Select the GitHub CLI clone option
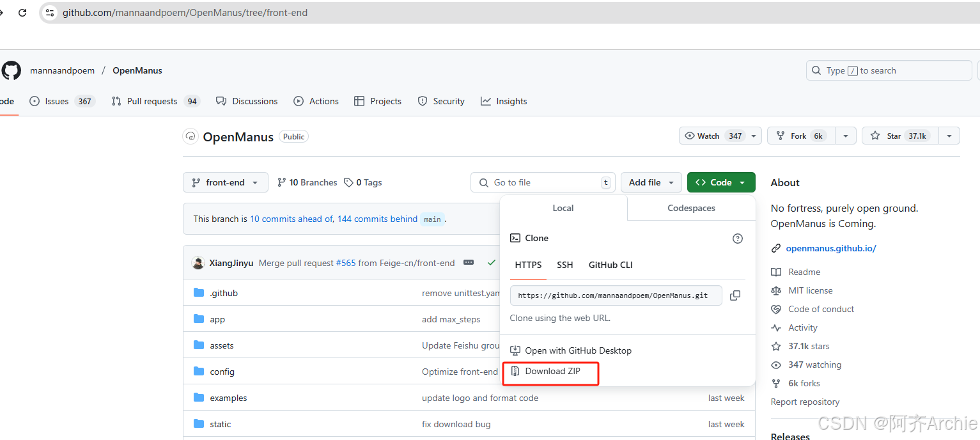 pyautogui.click(x=611, y=265)
